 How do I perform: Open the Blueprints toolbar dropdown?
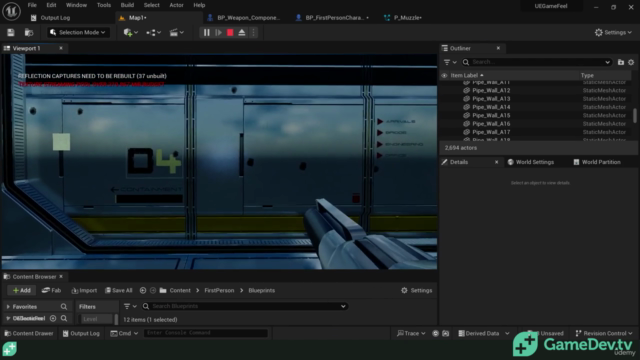tap(153, 32)
